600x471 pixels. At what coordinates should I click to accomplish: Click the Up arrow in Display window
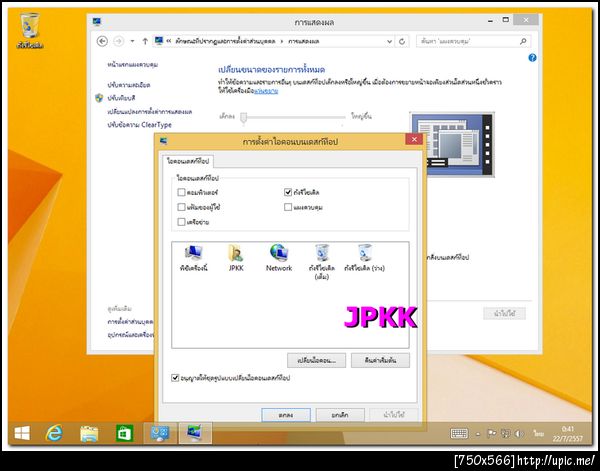[145, 41]
